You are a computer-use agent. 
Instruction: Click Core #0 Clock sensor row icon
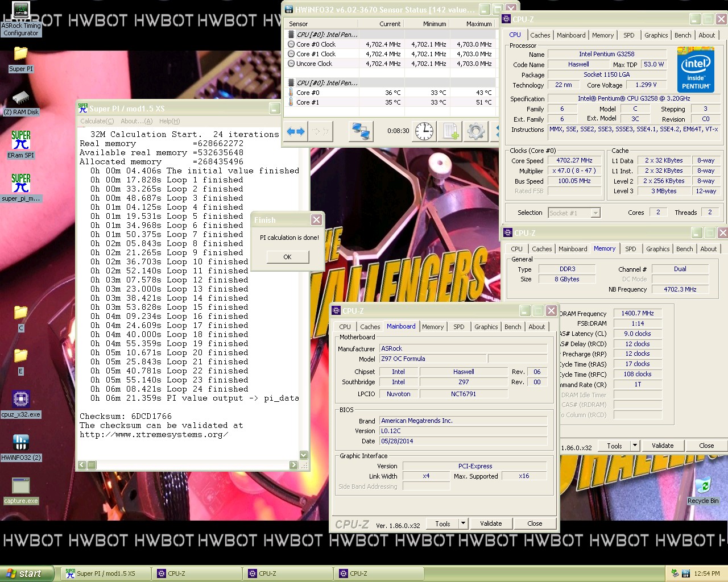point(291,44)
